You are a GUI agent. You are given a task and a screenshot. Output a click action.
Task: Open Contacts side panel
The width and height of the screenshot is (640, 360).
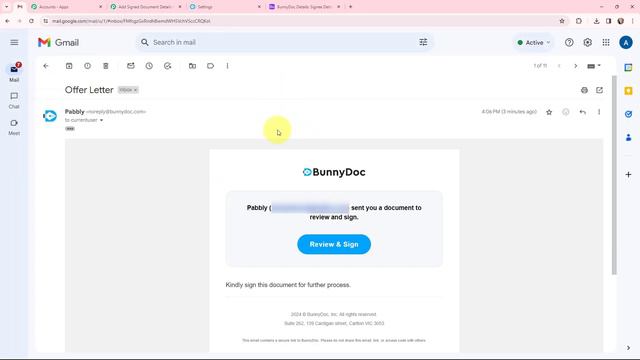tap(629, 138)
